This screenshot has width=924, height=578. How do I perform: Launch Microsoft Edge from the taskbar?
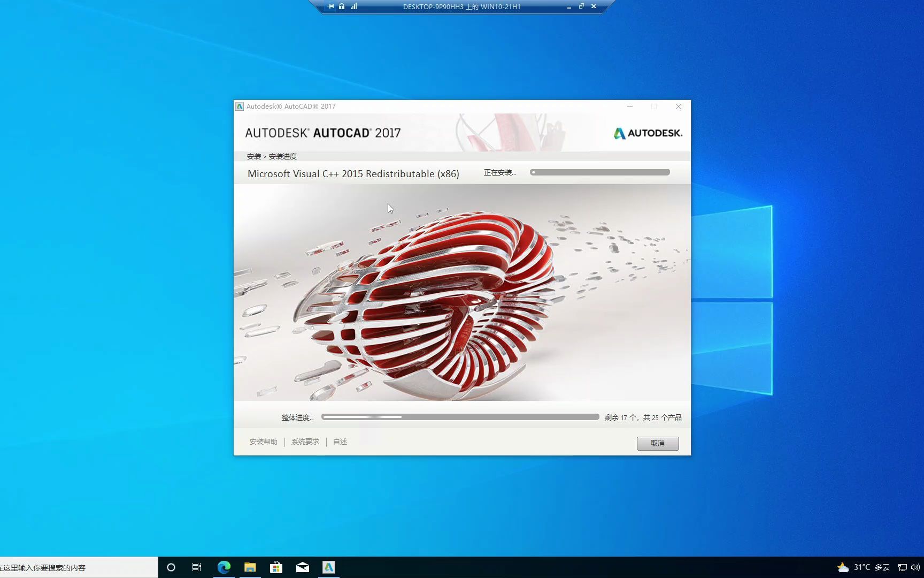[224, 567]
